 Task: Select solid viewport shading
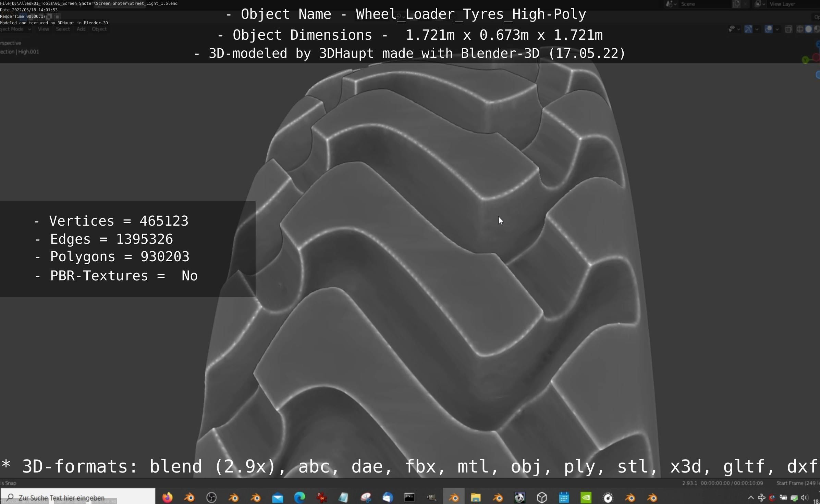click(808, 29)
